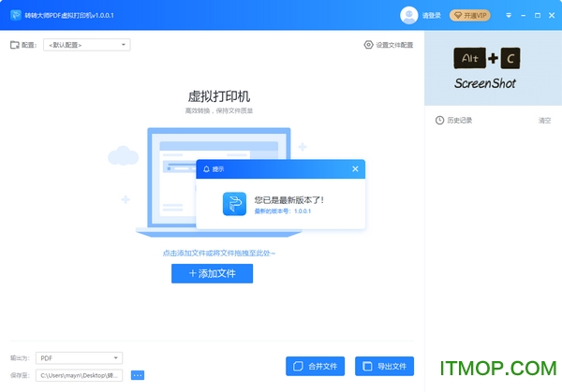Clear history with 清空 link
The width and height of the screenshot is (562, 392).
tap(544, 121)
